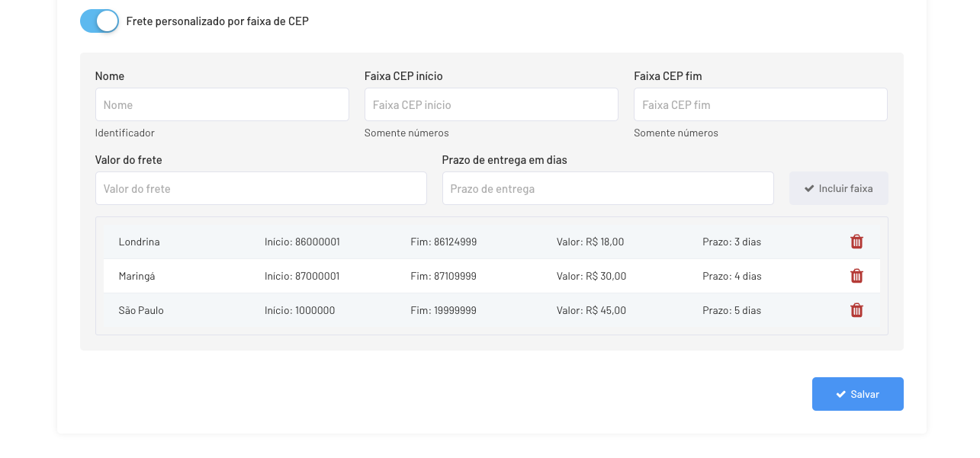Image resolution: width=980 pixels, height=458 pixels.
Task: Select the Faixa CEP fim field
Action: [x=760, y=104]
